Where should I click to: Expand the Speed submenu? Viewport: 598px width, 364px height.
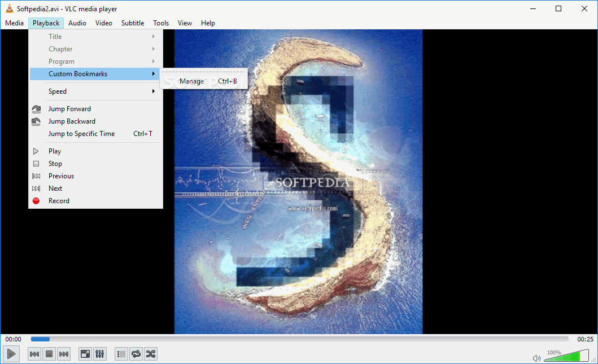(95, 91)
